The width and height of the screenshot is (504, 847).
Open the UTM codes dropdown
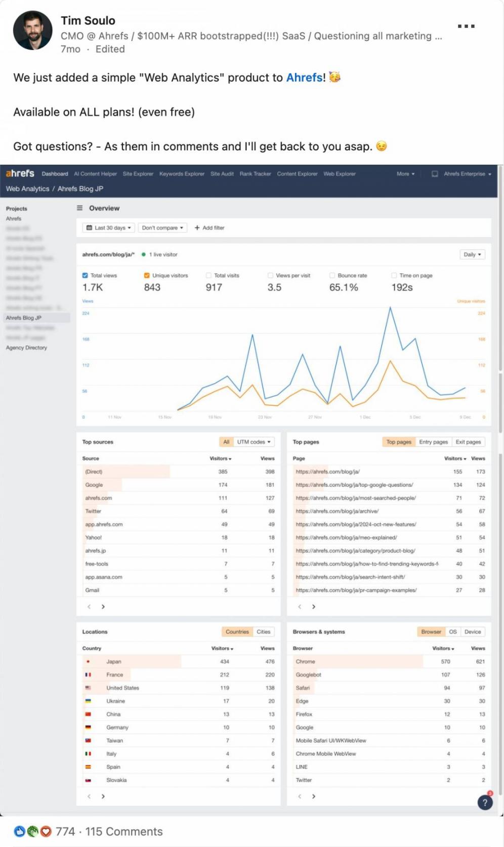pos(254,442)
